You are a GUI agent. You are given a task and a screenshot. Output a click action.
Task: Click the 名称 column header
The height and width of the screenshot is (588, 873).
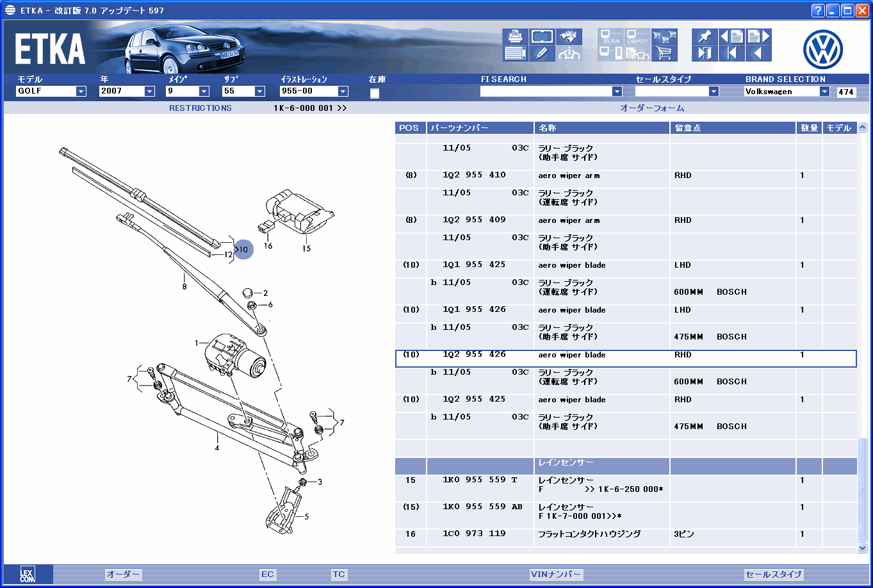tap(602, 128)
